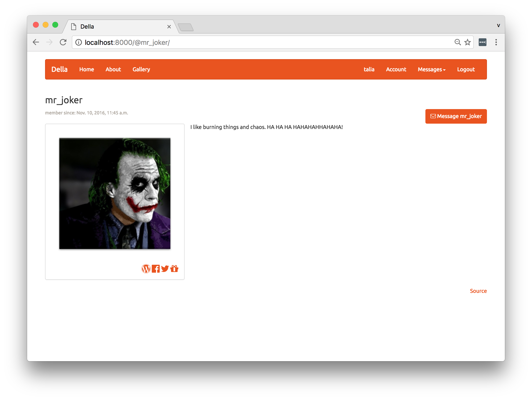Go to the About page
The image size is (532, 400).
(x=113, y=69)
